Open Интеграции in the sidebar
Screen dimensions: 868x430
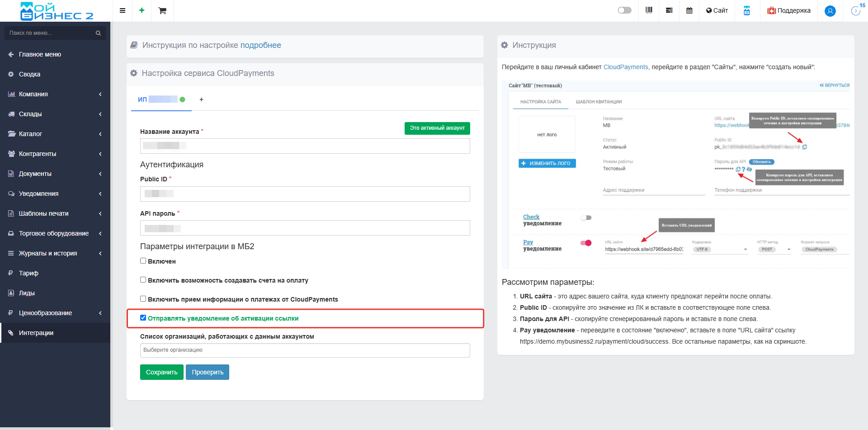click(x=36, y=333)
